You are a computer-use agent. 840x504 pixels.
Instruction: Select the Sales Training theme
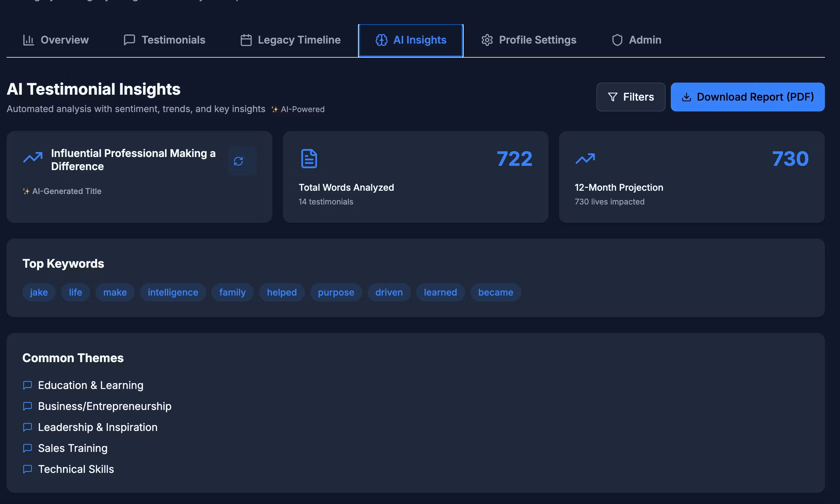73,448
